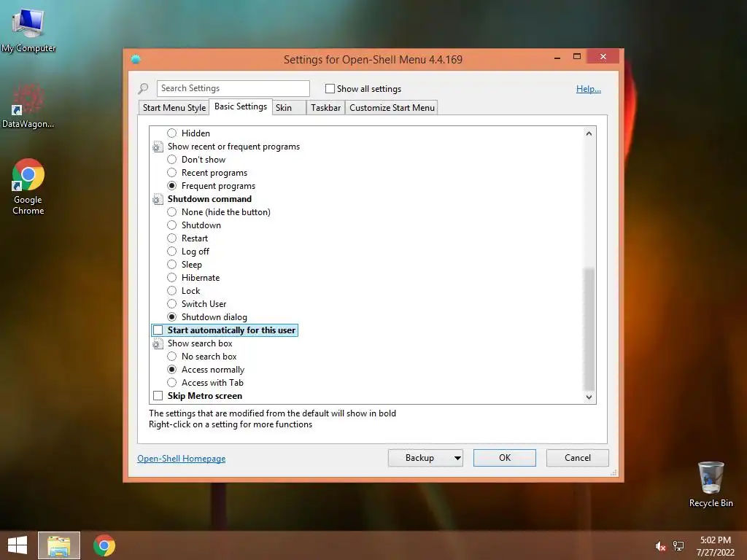Select the Hidden radio option

pyautogui.click(x=172, y=133)
